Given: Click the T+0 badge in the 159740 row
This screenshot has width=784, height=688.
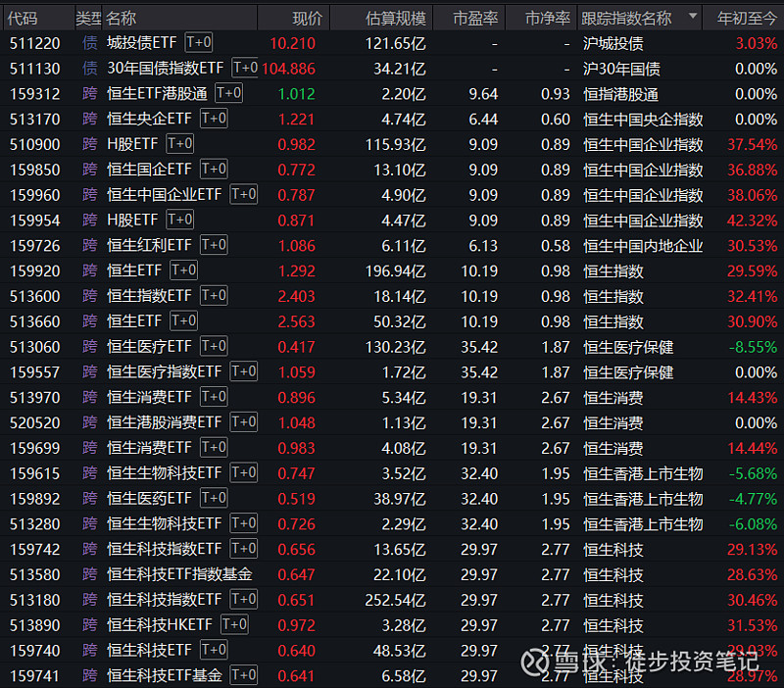Looking at the screenshot, I should 214,650.
